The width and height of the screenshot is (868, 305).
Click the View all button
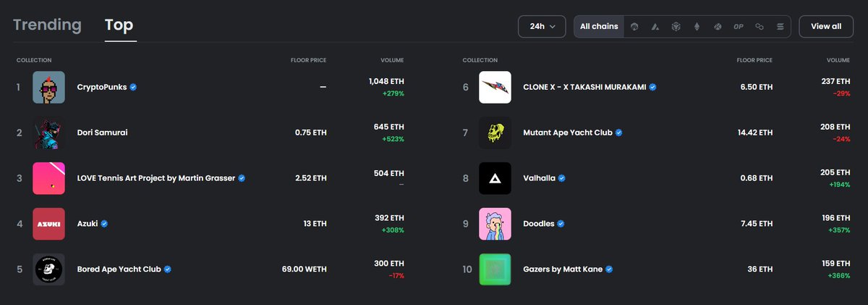pyautogui.click(x=826, y=26)
